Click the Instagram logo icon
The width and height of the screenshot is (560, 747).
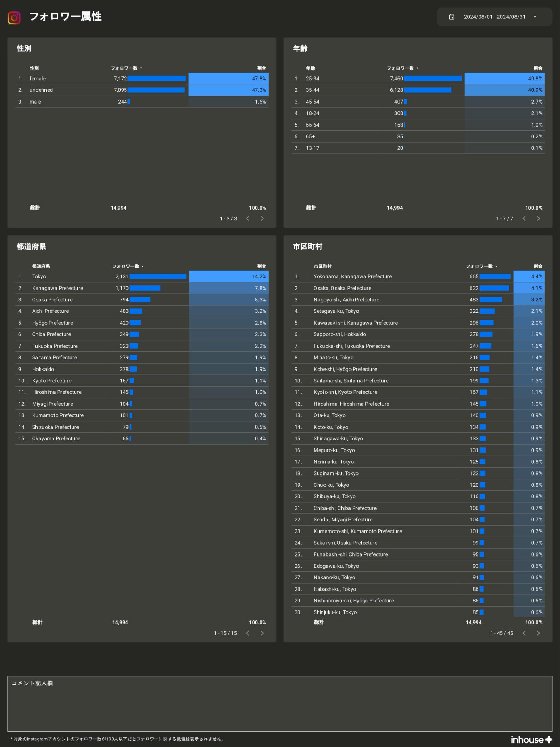point(14,17)
